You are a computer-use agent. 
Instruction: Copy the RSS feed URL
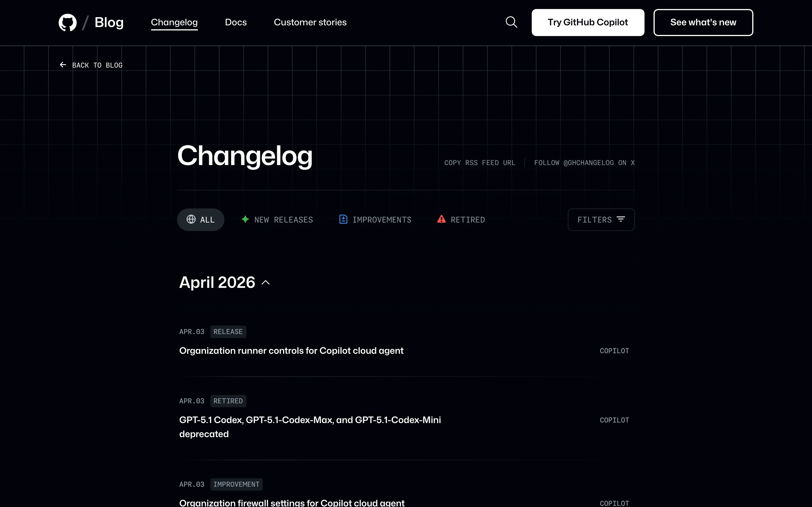tap(480, 163)
